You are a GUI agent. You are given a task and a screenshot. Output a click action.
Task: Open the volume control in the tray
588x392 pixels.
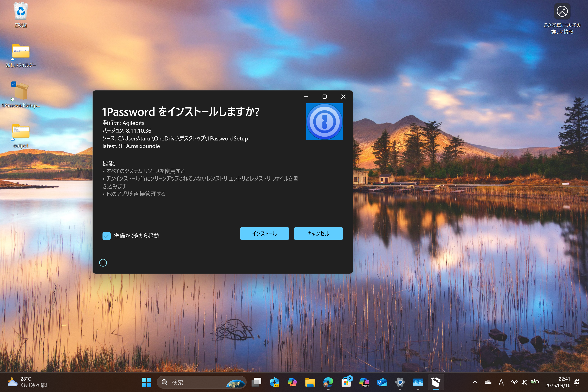[x=524, y=382]
